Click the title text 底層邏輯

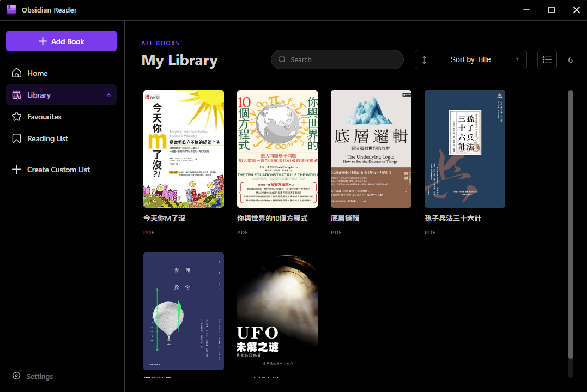coord(345,218)
